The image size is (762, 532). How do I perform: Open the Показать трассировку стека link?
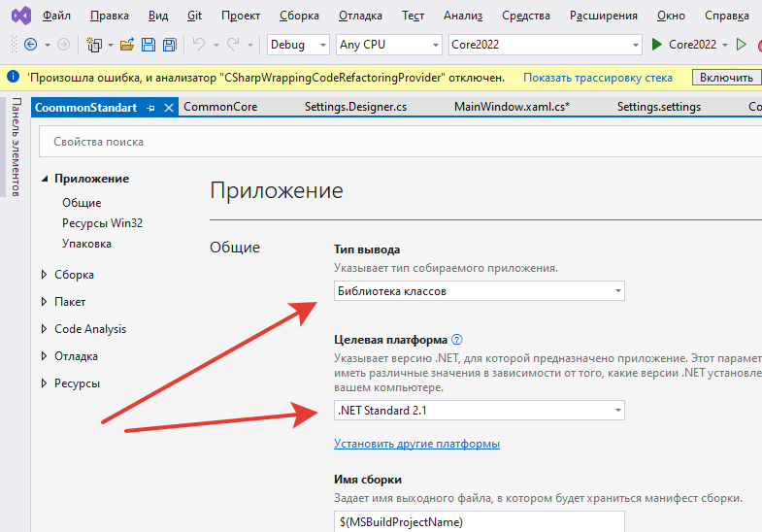598,78
